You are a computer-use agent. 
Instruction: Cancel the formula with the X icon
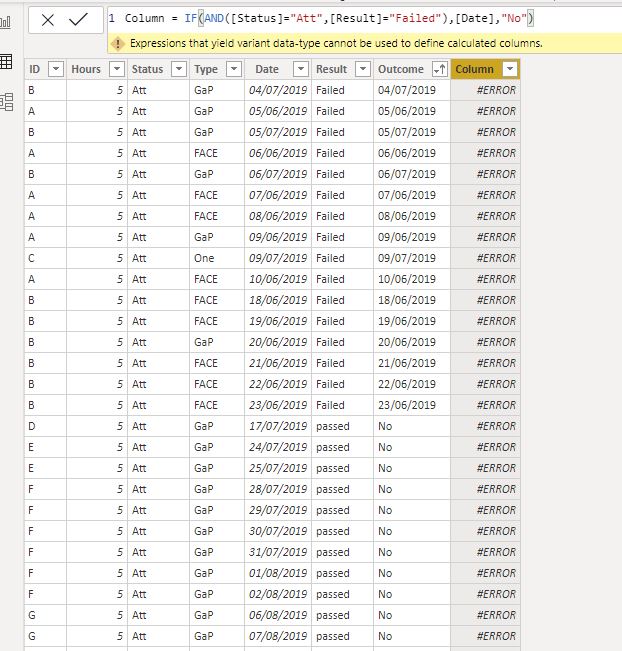pos(48,20)
